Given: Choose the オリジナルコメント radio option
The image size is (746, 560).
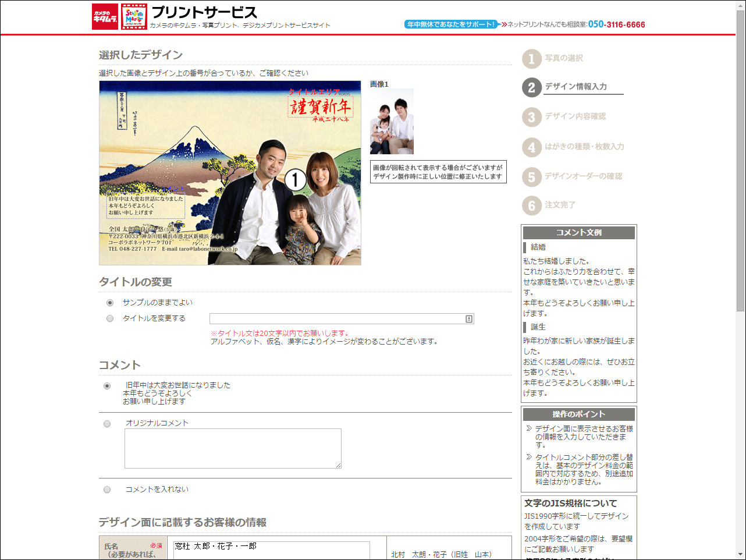Looking at the screenshot, I should coord(106,423).
